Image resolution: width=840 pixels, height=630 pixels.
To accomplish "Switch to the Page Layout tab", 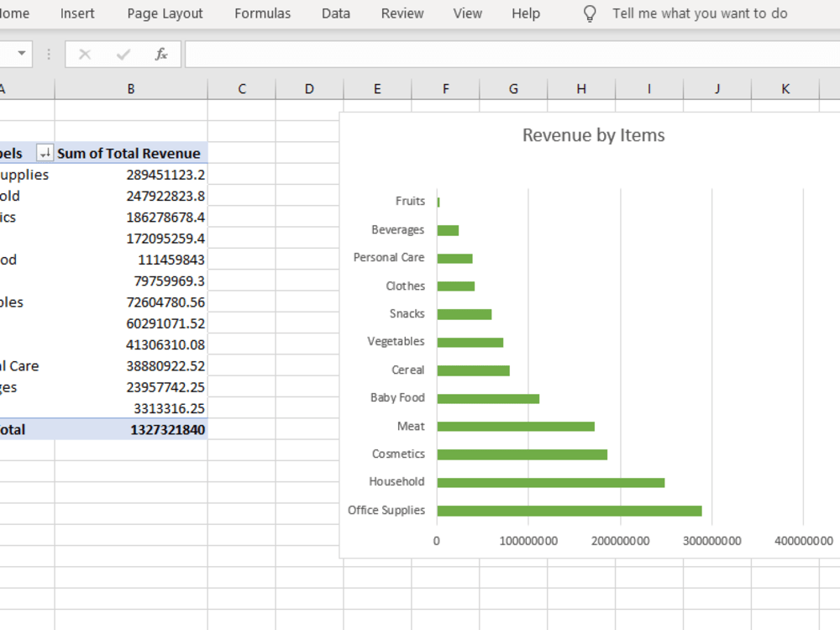I will tap(165, 13).
